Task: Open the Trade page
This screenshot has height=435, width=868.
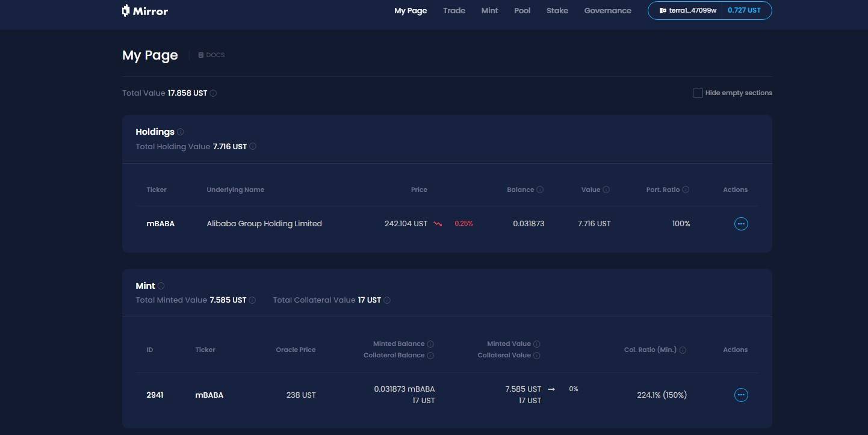Action: pos(454,10)
